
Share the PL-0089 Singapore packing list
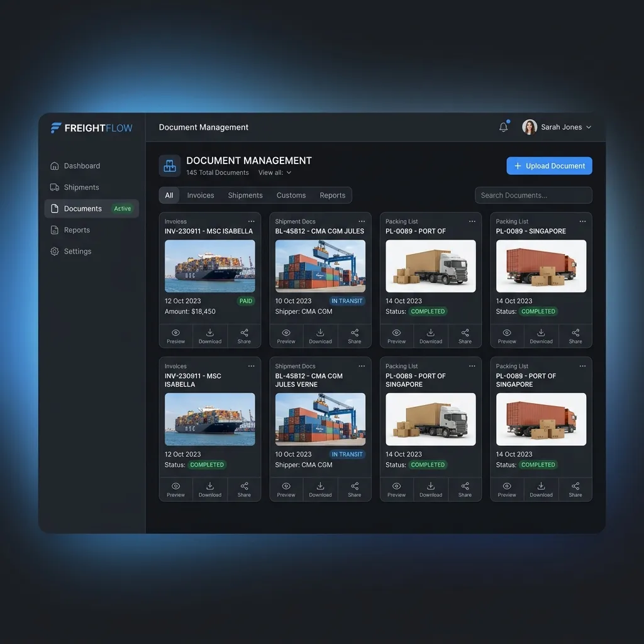[575, 335]
